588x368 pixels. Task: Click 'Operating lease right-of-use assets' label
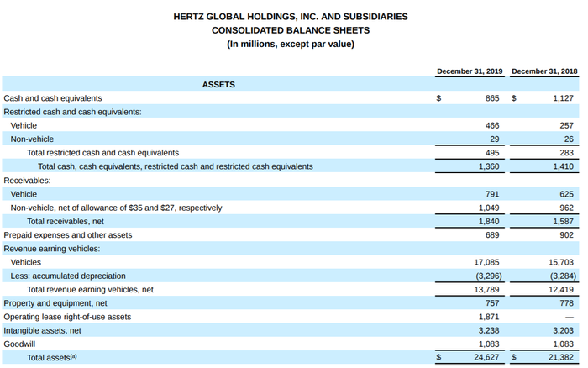pos(67,317)
